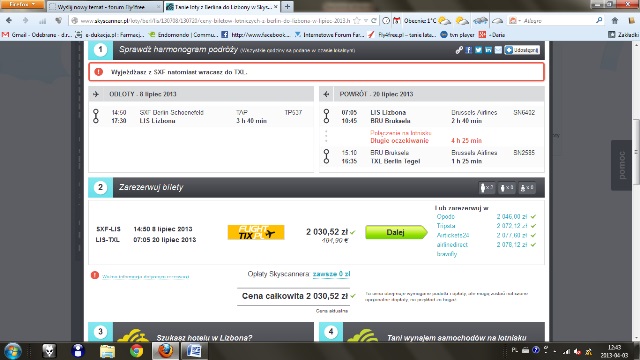640x360 pixels.
Task: Close the forum Fly4free tab
Action: coord(158,7)
